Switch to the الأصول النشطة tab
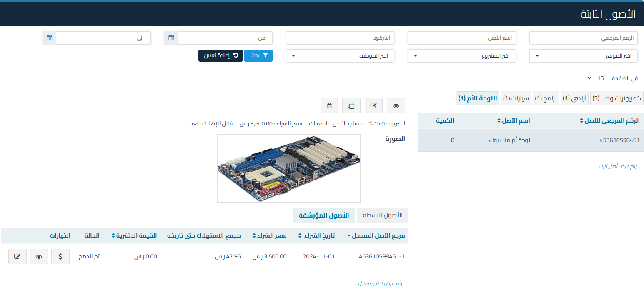The width and height of the screenshot is (644, 298). 383,215
